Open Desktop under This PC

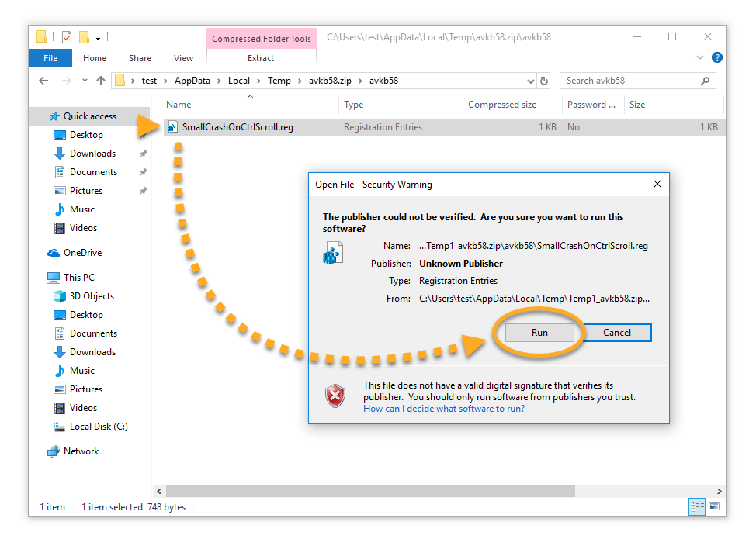pos(86,315)
